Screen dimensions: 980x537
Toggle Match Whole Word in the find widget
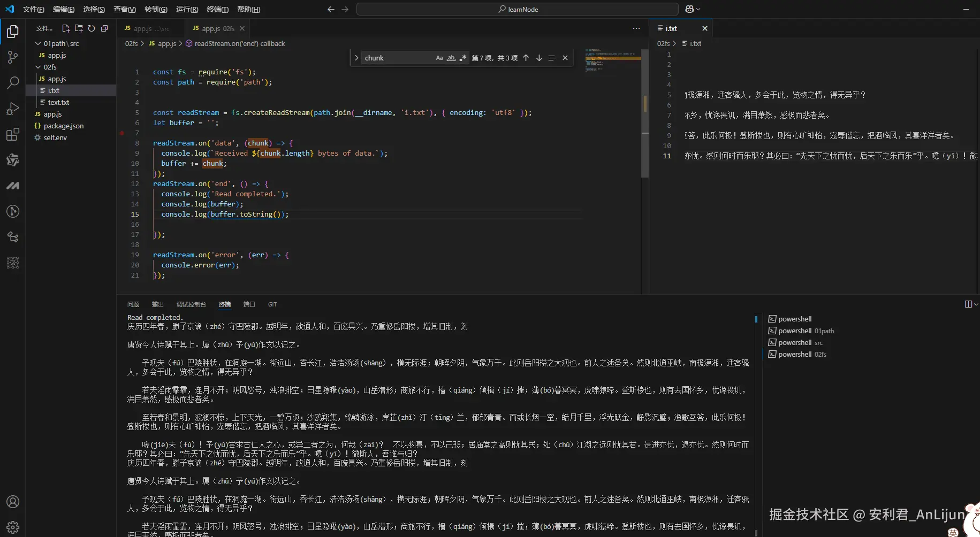(451, 58)
